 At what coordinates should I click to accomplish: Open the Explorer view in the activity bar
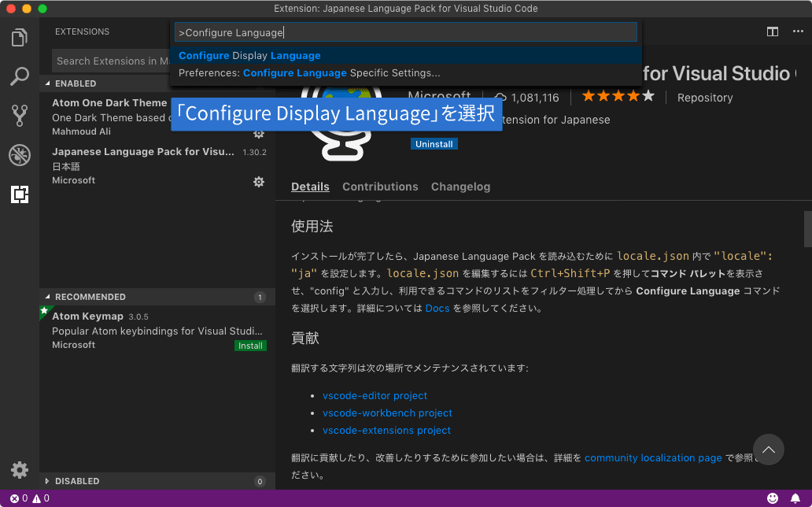click(19, 35)
